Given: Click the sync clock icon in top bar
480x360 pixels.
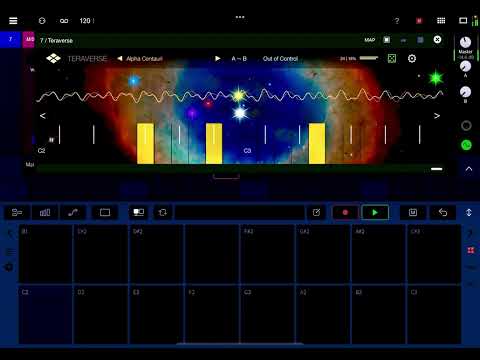Looking at the screenshot, I should point(42,21).
